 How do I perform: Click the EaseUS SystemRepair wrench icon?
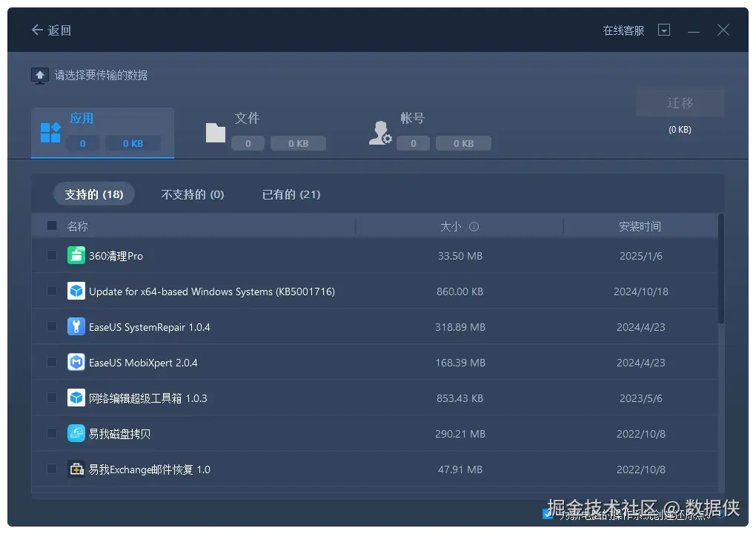(76, 326)
